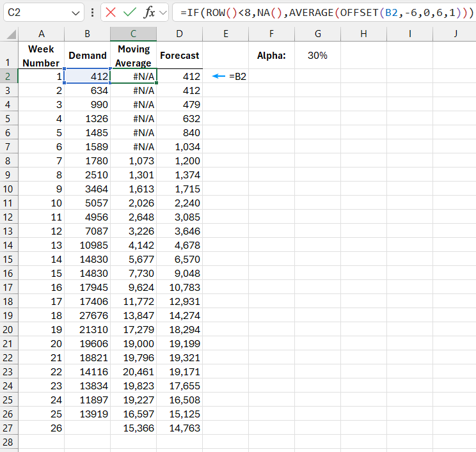Click the three-dot name box resize handle
This screenshot has width=476, height=452.
(x=93, y=12)
